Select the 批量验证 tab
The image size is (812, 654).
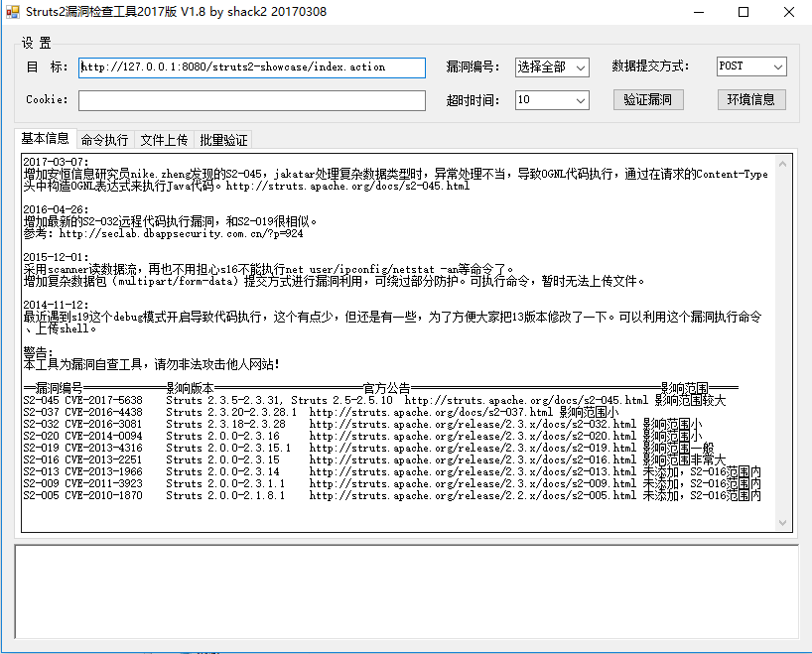pyautogui.click(x=223, y=140)
